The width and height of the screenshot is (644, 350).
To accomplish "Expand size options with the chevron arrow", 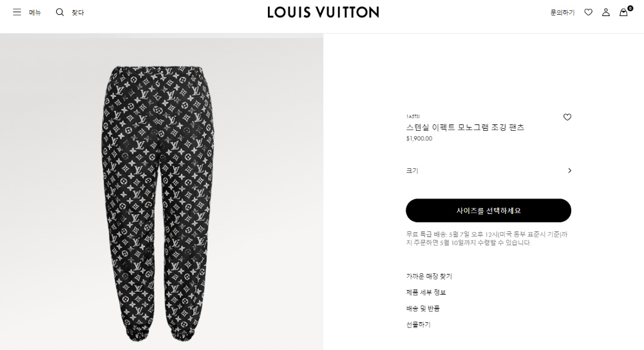I will [569, 171].
